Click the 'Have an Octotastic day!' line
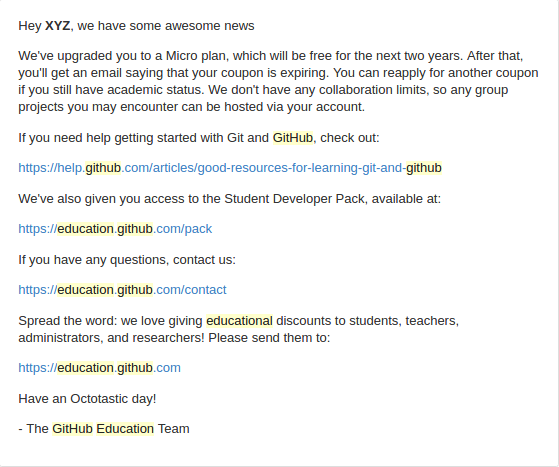Image resolution: width=559 pixels, height=467 pixels. pyautogui.click(x=87, y=399)
